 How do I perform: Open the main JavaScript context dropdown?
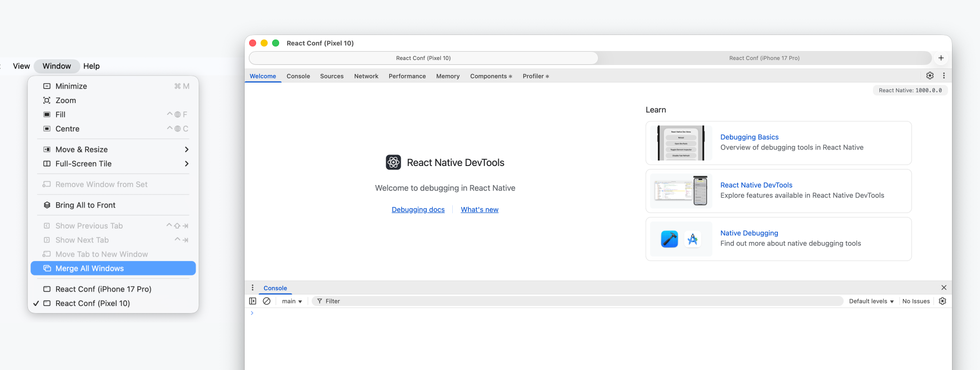click(x=292, y=301)
